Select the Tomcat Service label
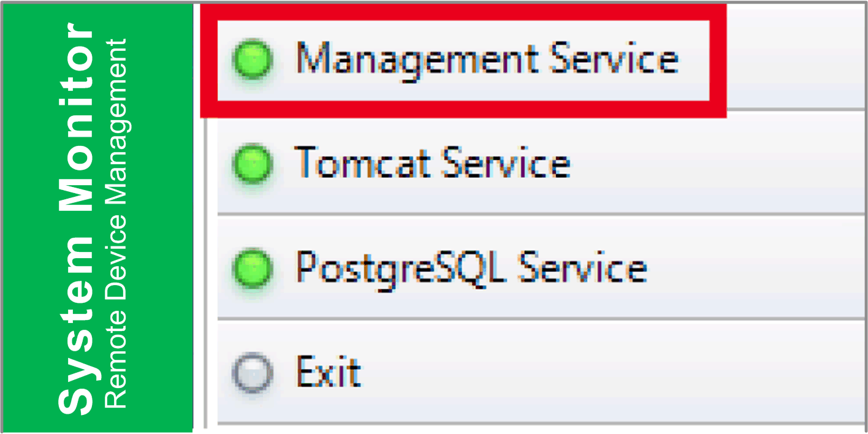This screenshot has width=868, height=434. point(433,164)
